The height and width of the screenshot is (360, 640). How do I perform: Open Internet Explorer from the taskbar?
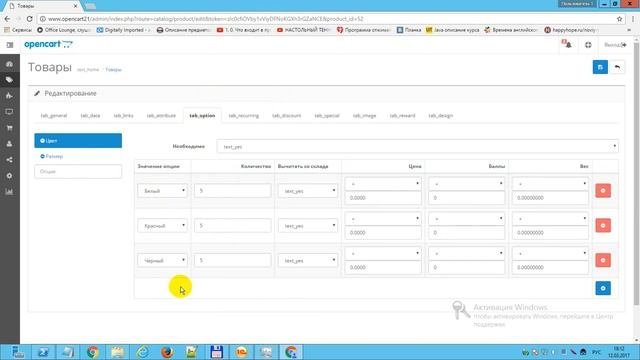pos(142,352)
